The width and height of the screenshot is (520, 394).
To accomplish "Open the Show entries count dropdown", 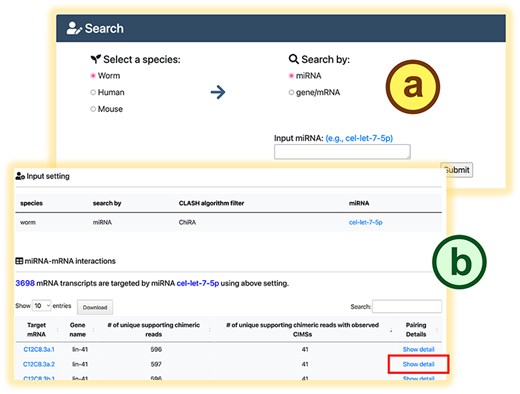I will click(x=41, y=306).
